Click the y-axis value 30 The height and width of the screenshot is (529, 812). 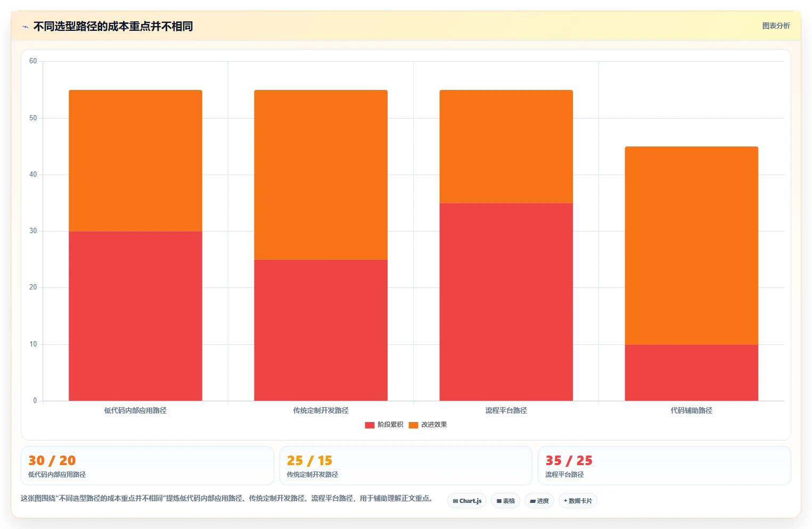pyautogui.click(x=33, y=231)
